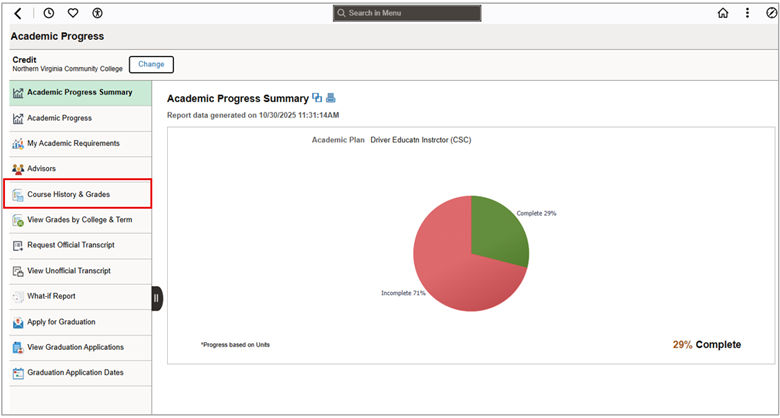
Task: Go to Home via house icon
Action: (723, 13)
